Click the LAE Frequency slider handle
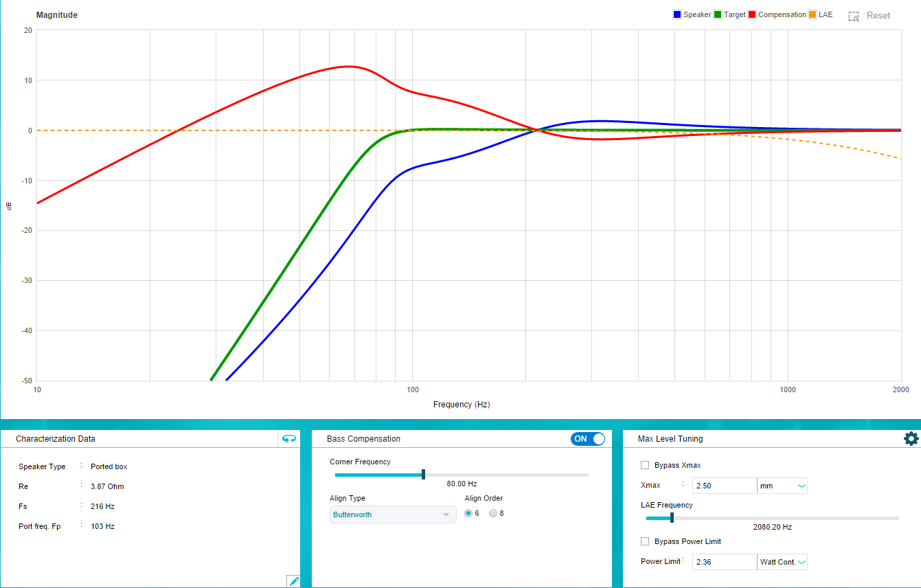Viewport: 921px width, 588px height. click(x=672, y=517)
